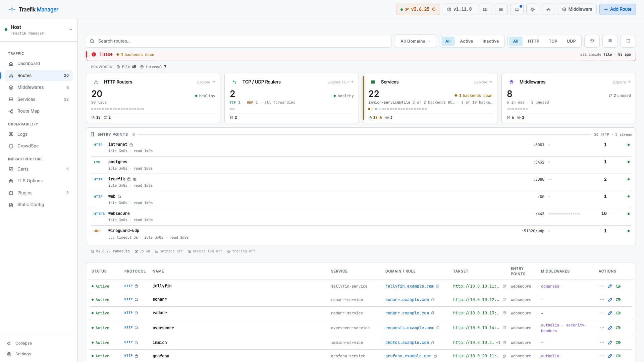Switch to grid view icon
Viewport: 644px width, 362px height.
[x=610, y=41]
